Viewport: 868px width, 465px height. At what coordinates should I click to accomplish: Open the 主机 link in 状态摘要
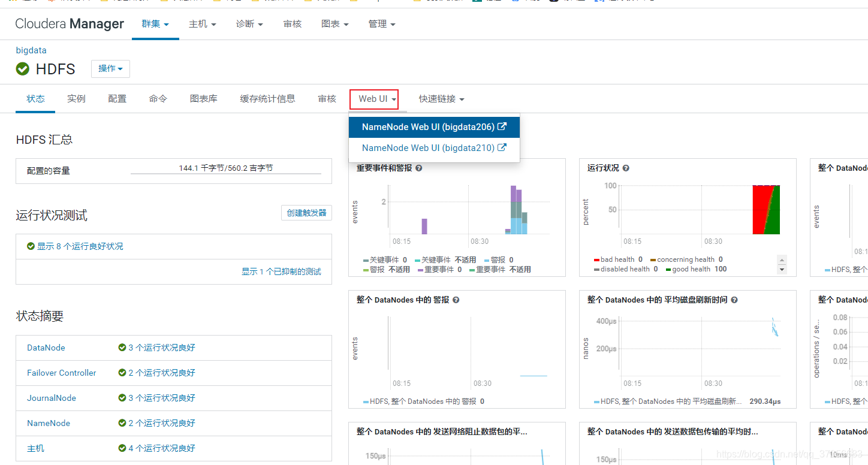point(36,448)
